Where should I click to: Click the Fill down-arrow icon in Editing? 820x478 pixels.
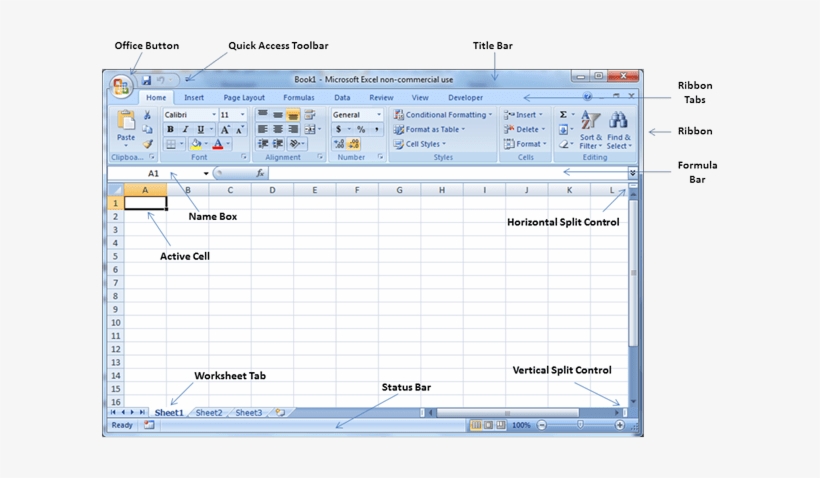[x=563, y=129]
